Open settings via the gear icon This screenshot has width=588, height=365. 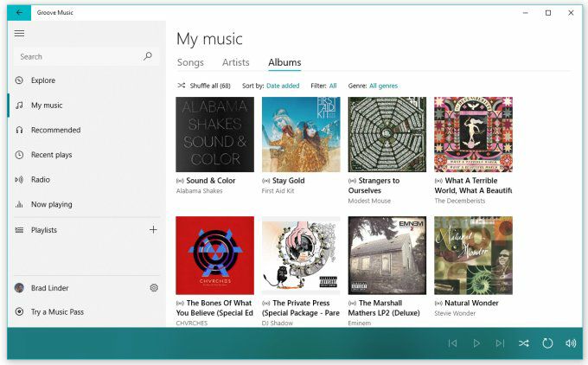click(154, 288)
